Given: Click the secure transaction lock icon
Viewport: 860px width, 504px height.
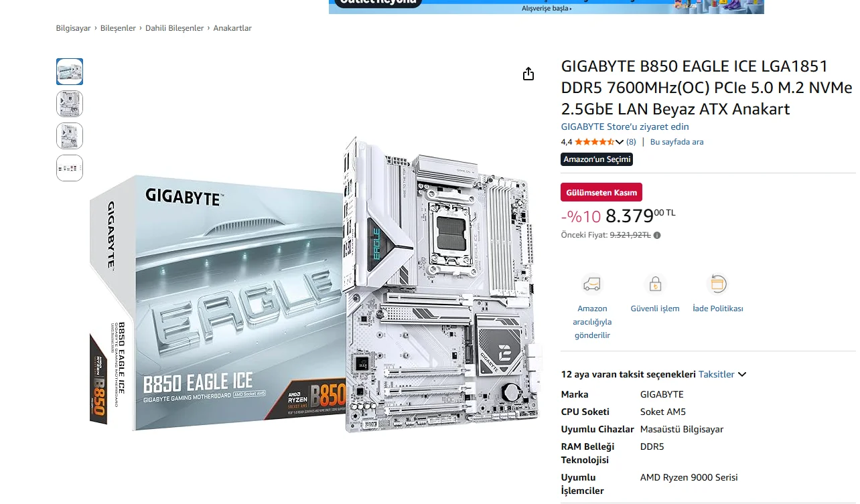Looking at the screenshot, I should point(655,284).
